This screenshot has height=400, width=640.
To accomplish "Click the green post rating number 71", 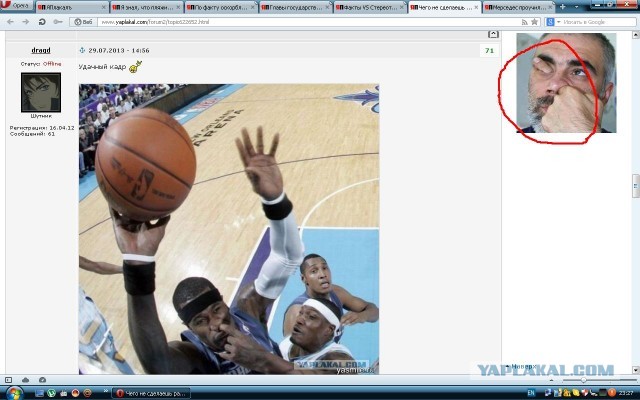I will (x=489, y=50).
